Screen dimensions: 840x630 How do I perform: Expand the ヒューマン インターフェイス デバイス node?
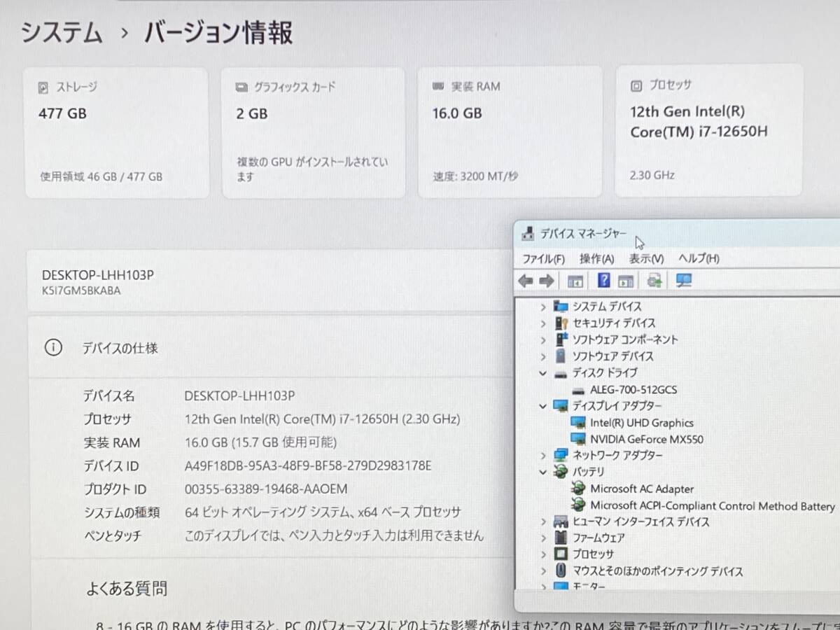[x=542, y=521]
